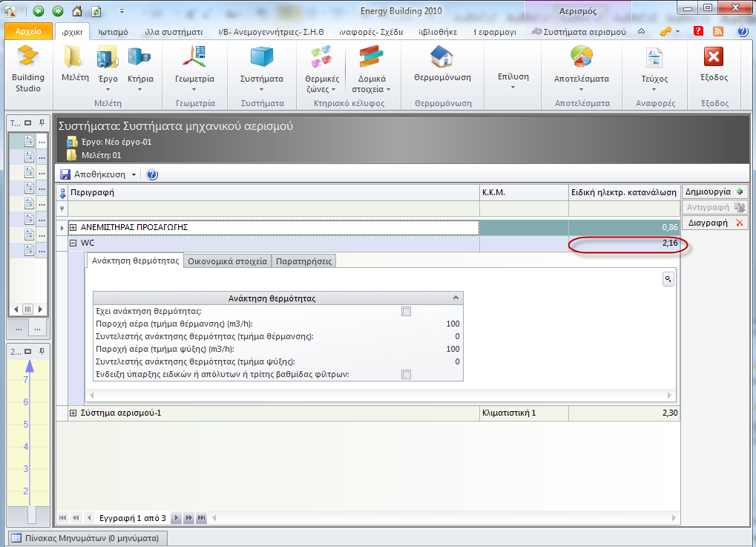Click the Διαγραφή button
Screen dimensions: 756x547
tap(714, 223)
